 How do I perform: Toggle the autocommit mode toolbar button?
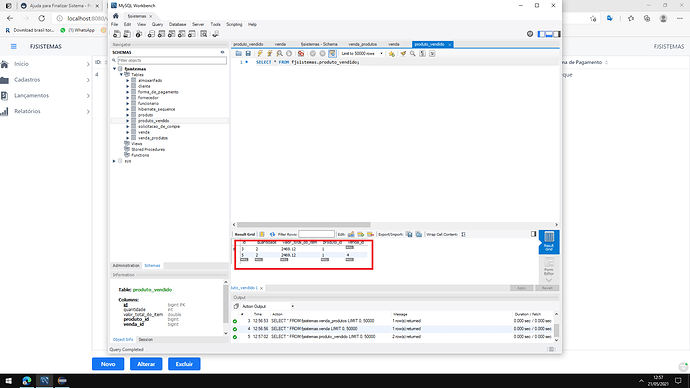(332, 54)
